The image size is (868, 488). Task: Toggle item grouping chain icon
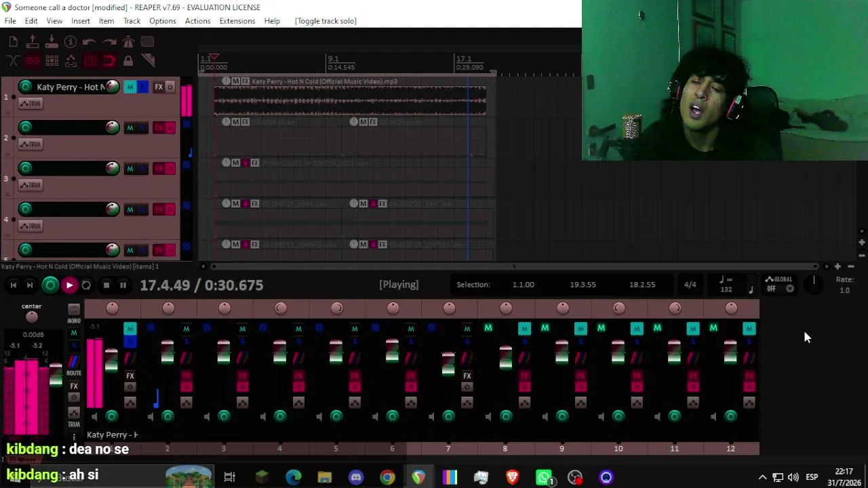tap(33, 61)
